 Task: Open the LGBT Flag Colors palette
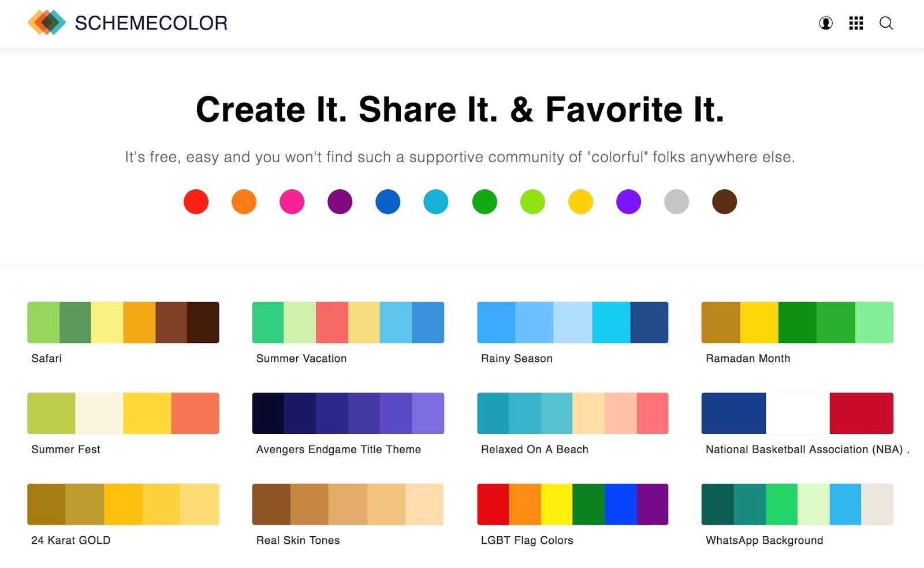[x=572, y=504]
